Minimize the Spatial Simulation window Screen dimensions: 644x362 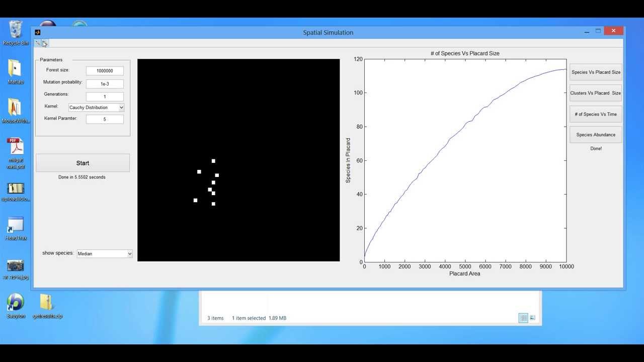[x=587, y=32]
